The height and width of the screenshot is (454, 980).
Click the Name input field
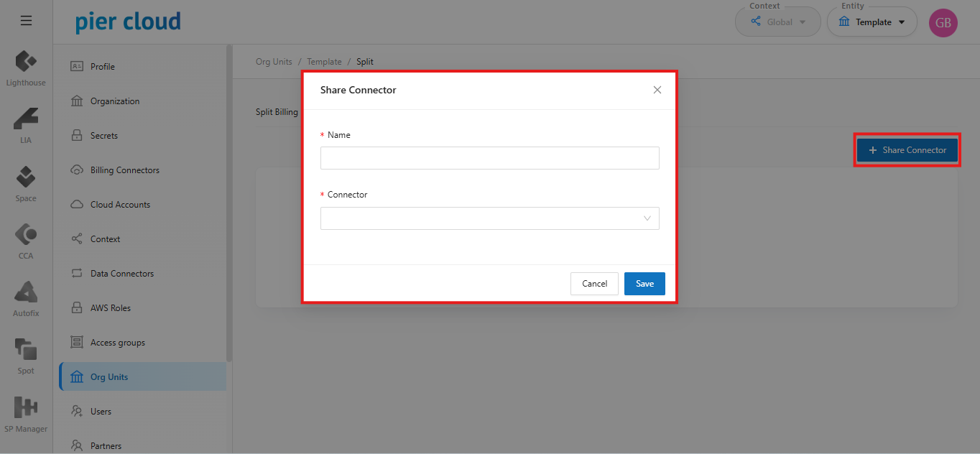pyautogui.click(x=489, y=158)
